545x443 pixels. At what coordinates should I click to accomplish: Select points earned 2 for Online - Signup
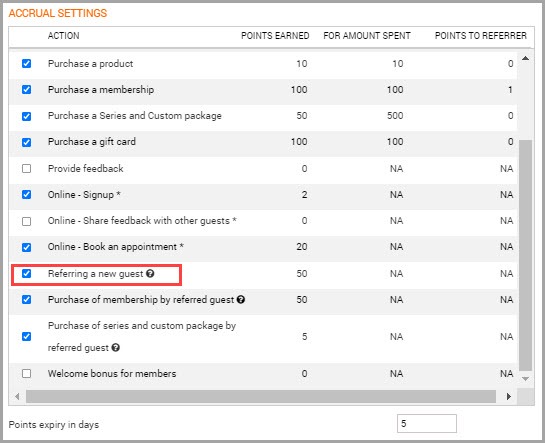pos(304,195)
